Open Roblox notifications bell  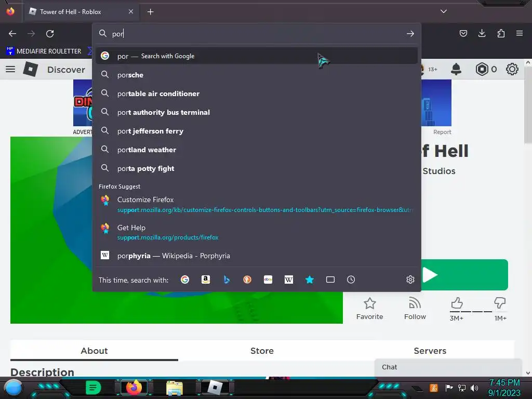coord(456,69)
